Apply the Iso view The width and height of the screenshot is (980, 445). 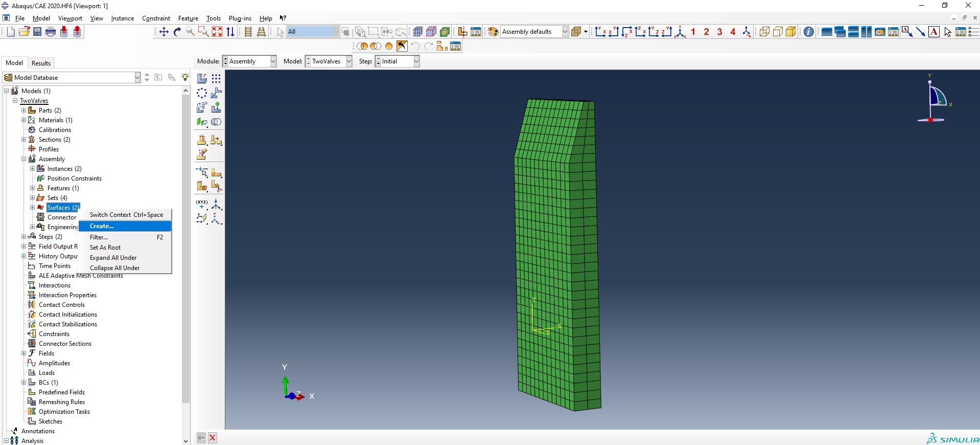[680, 32]
